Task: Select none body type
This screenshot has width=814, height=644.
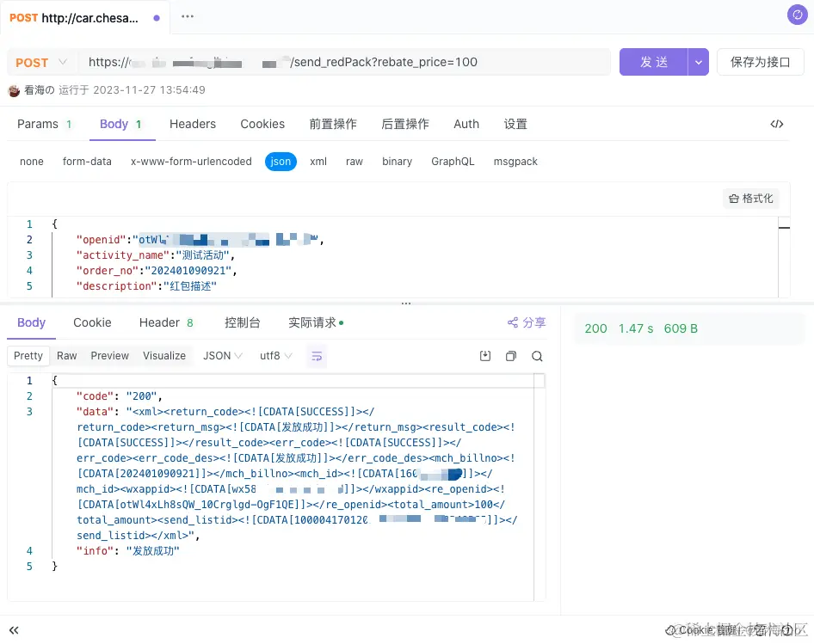Action: (32, 162)
